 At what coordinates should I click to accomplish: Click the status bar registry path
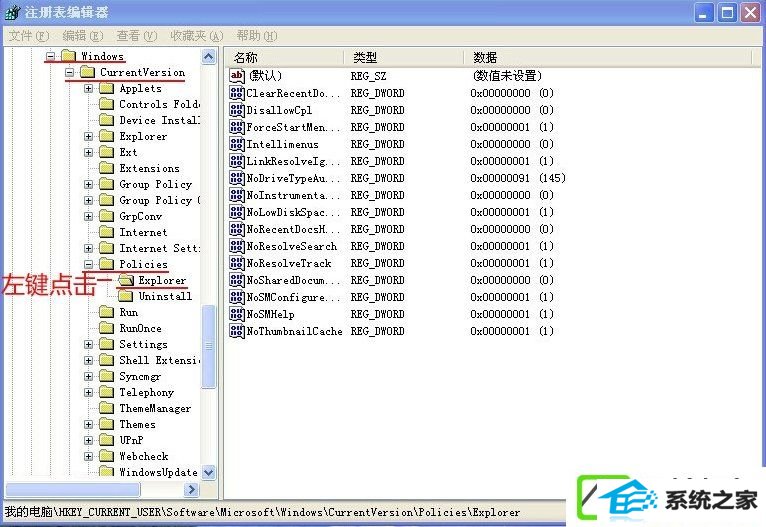[262, 512]
